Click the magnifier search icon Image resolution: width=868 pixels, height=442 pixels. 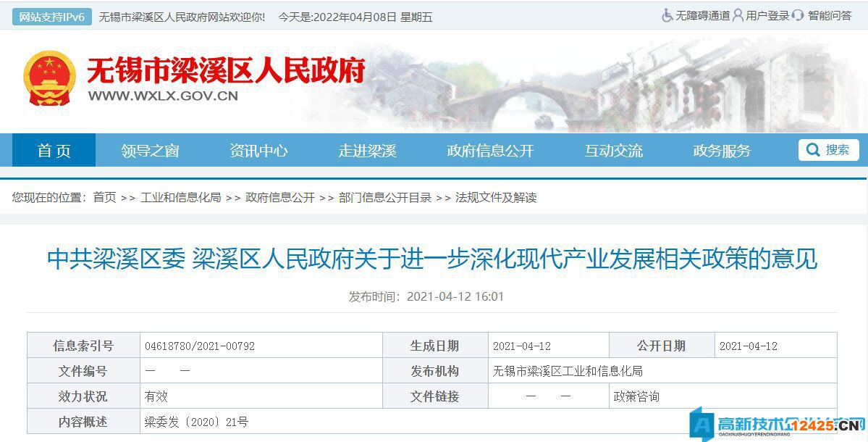coord(812,149)
